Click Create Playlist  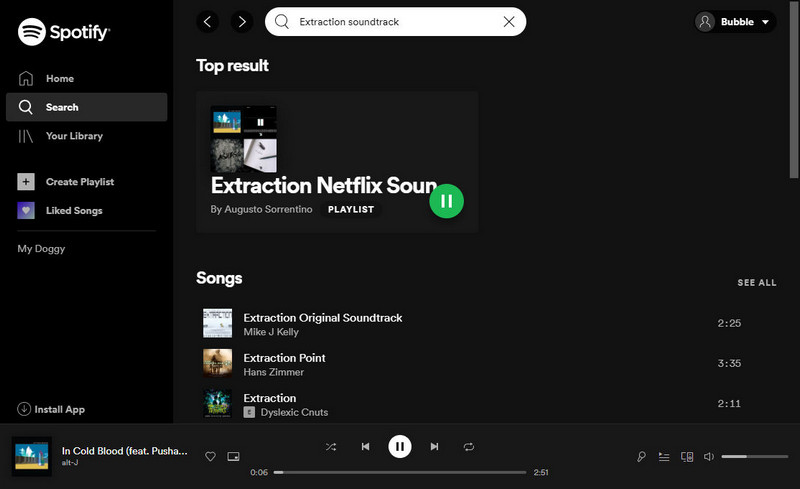point(66,182)
